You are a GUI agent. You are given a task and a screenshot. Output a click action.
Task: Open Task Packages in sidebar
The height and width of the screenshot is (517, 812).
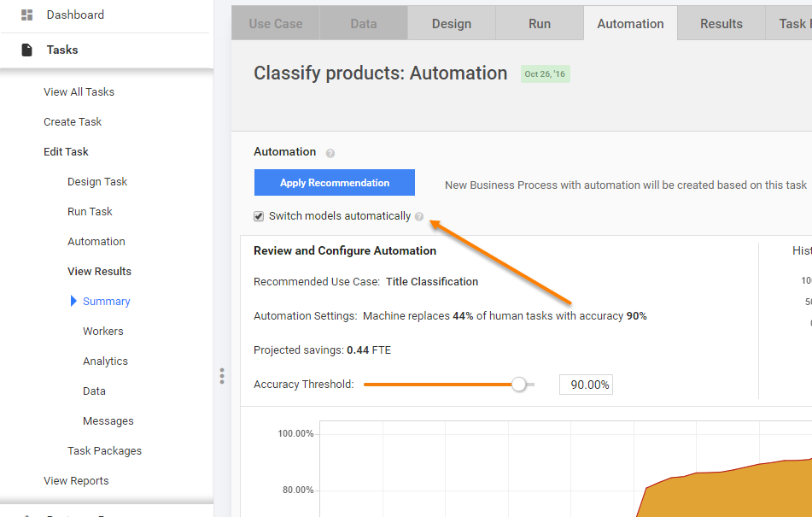point(105,451)
